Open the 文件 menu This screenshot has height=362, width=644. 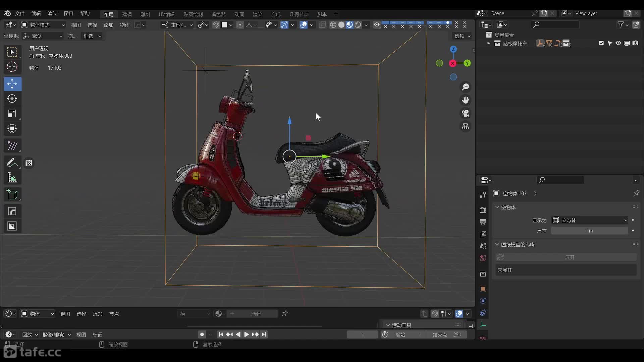20,13
